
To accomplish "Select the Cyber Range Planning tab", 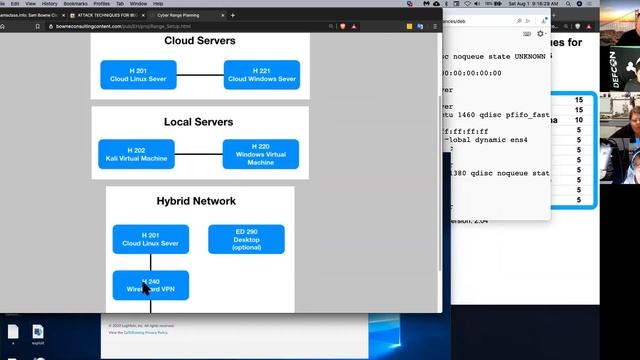I will 184,15.
